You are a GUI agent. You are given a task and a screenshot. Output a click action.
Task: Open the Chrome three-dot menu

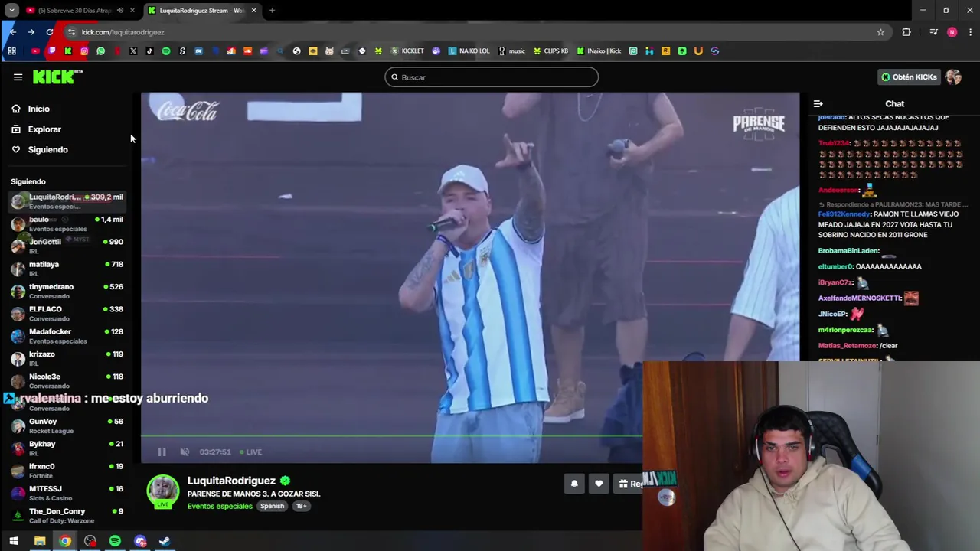(x=971, y=32)
